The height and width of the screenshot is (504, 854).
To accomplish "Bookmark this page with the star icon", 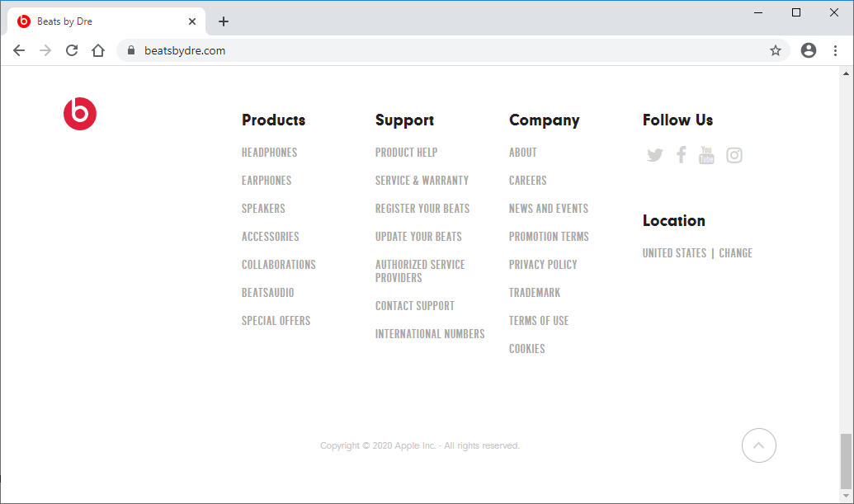I will click(776, 50).
